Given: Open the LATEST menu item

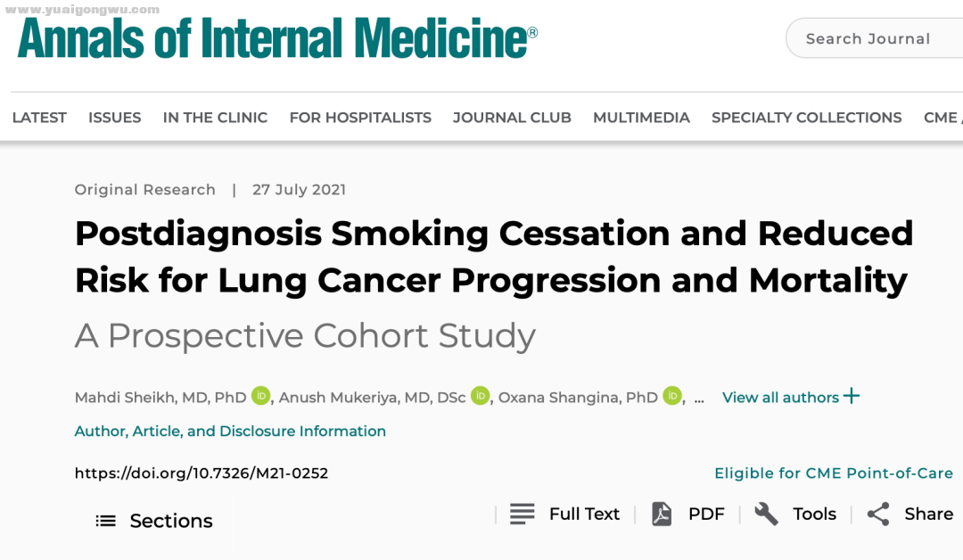Looking at the screenshot, I should (x=39, y=118).
